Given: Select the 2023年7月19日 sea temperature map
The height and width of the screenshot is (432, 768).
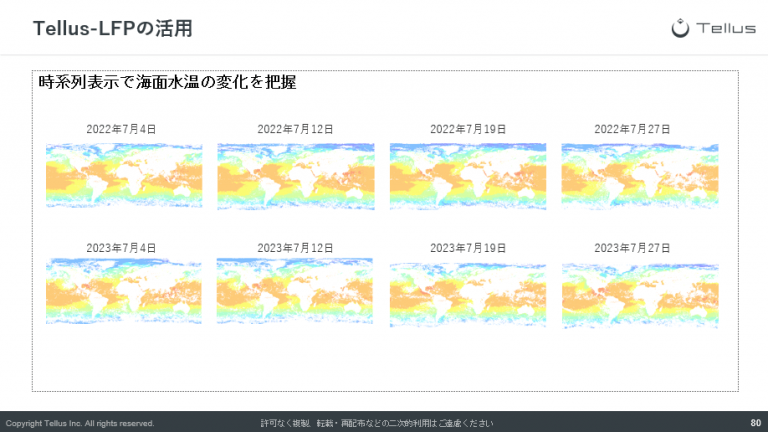Looking at the screenshot, I should pyautogui.click(x=468, y=295).
